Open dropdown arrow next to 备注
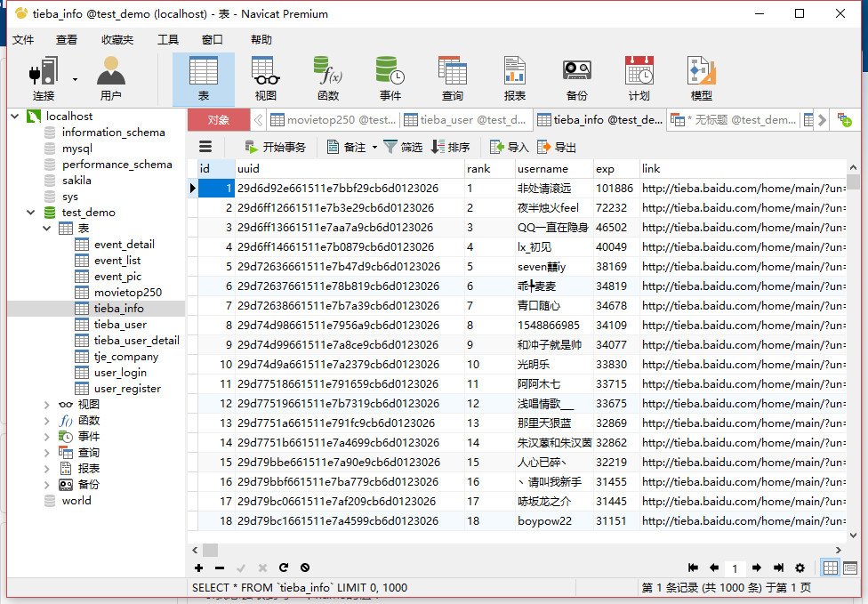 374,148
